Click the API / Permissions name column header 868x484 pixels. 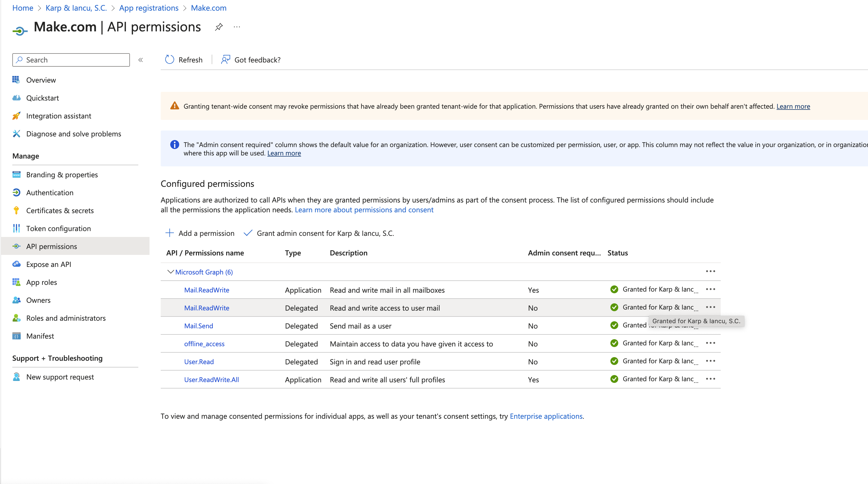tap(205, 253)
